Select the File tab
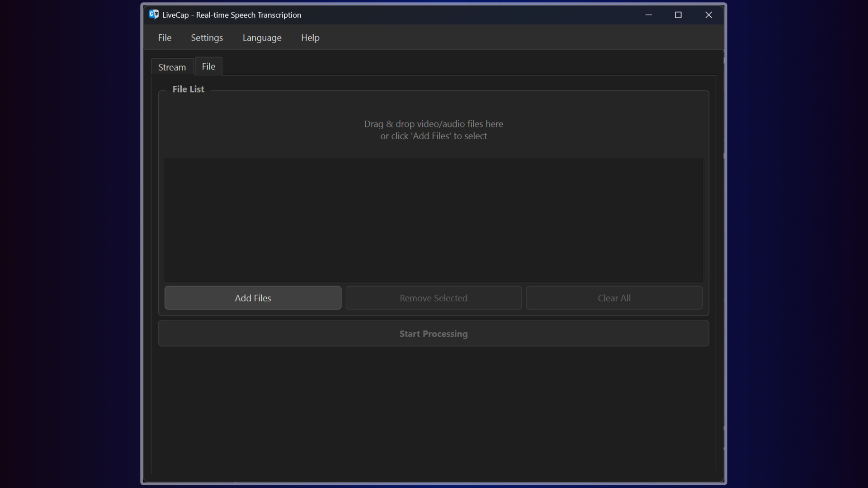Screen dimensions: 868x488 208,66
